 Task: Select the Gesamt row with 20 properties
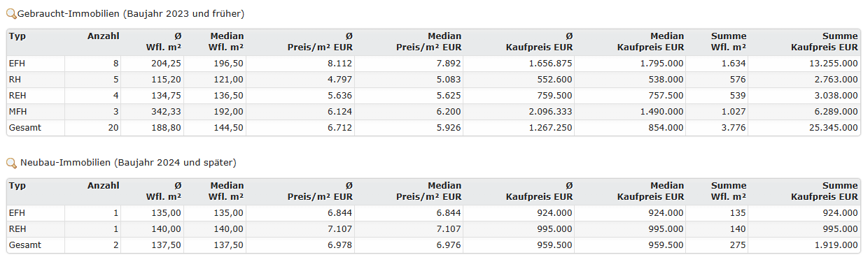434,128
